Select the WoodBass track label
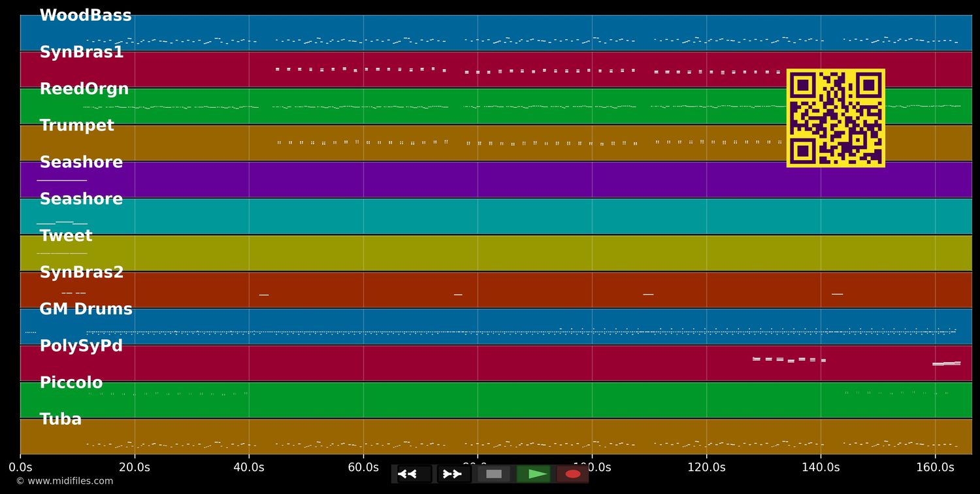 [x=86, y=16]
